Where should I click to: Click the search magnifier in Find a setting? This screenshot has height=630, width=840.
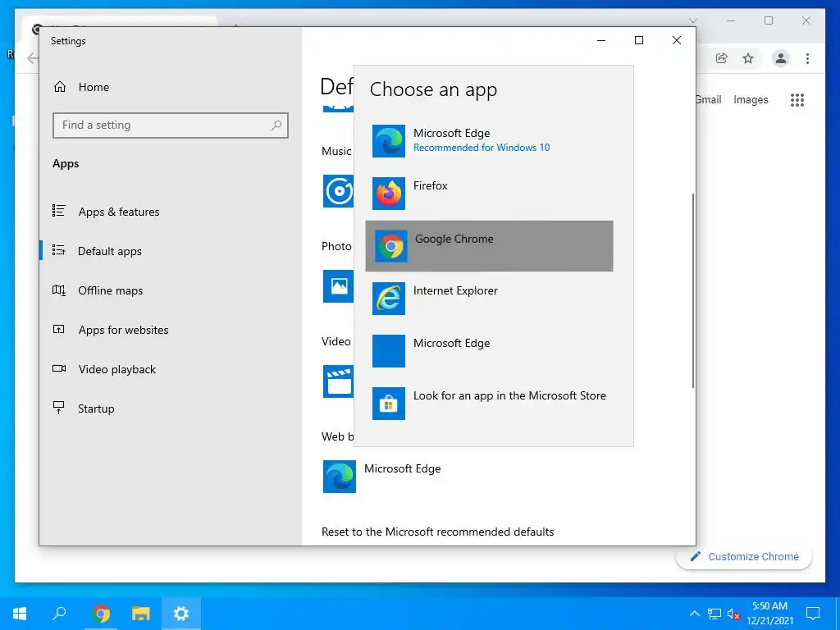tap(276, 126)
